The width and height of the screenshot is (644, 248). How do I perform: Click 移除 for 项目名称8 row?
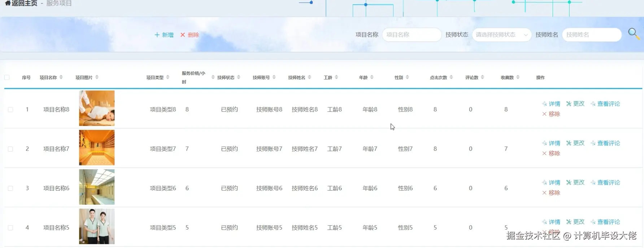coord(551,114)
